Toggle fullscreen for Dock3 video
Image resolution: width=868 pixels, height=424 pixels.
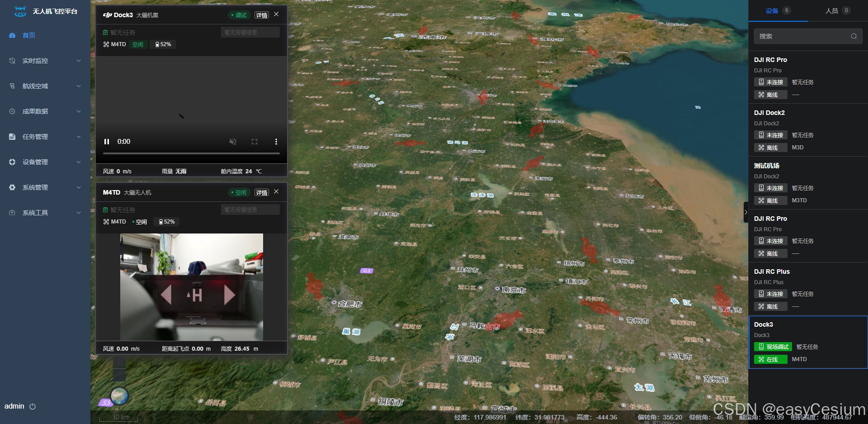(255, 142)
